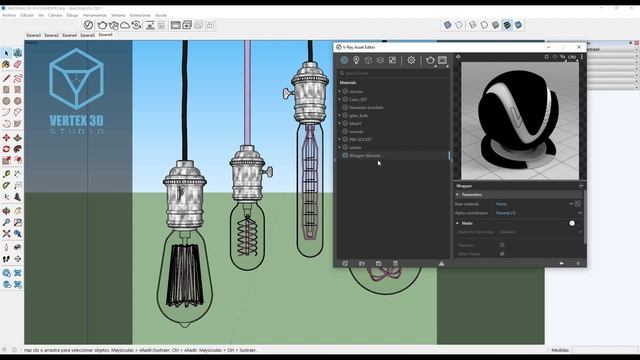Image resolution: width=640 pixels, height=360 pixels.
Task: Click import asset folder icon at bottom
Action: tap(362, 264)
